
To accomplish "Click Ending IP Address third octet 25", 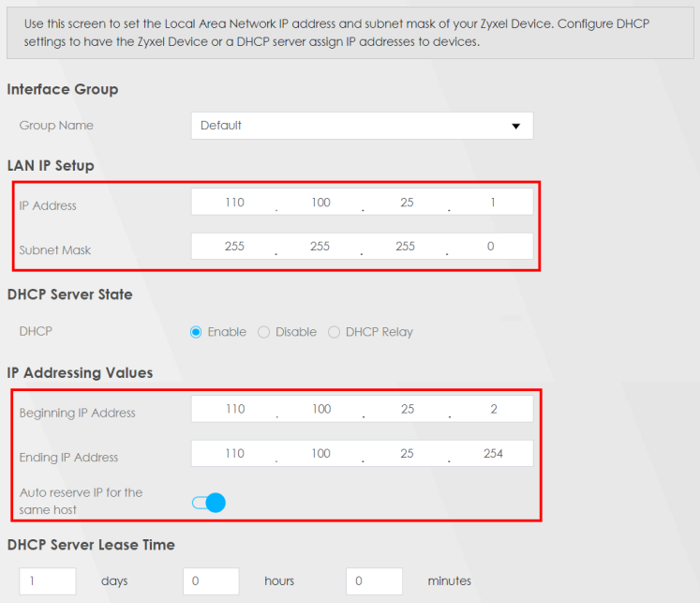I will [407, 453].
